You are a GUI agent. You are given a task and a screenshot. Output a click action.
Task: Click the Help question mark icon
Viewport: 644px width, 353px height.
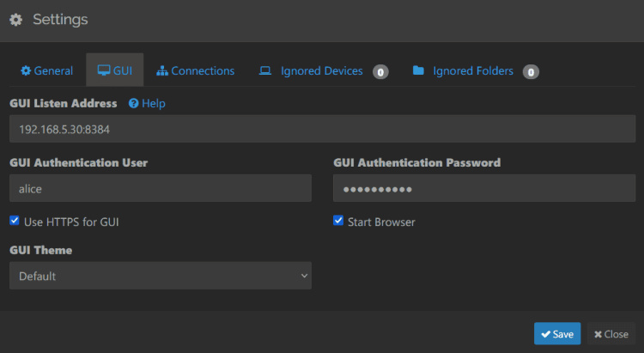133,103
